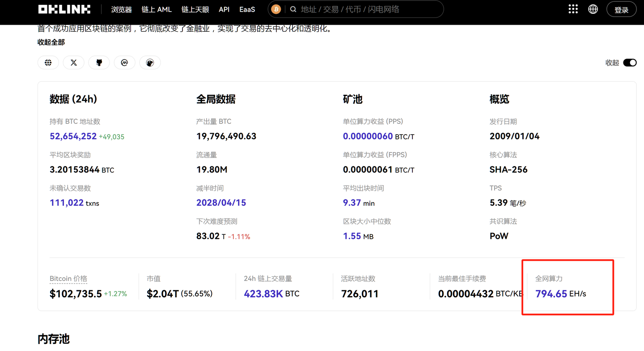Click the language globe icon in the header
This screenshot has height=351, width=644.
pos(593,8)
